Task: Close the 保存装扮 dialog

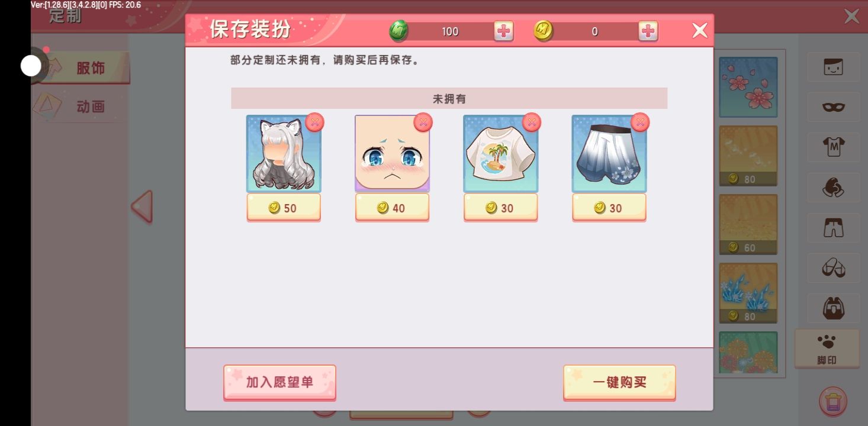Action: click(700, 30)
